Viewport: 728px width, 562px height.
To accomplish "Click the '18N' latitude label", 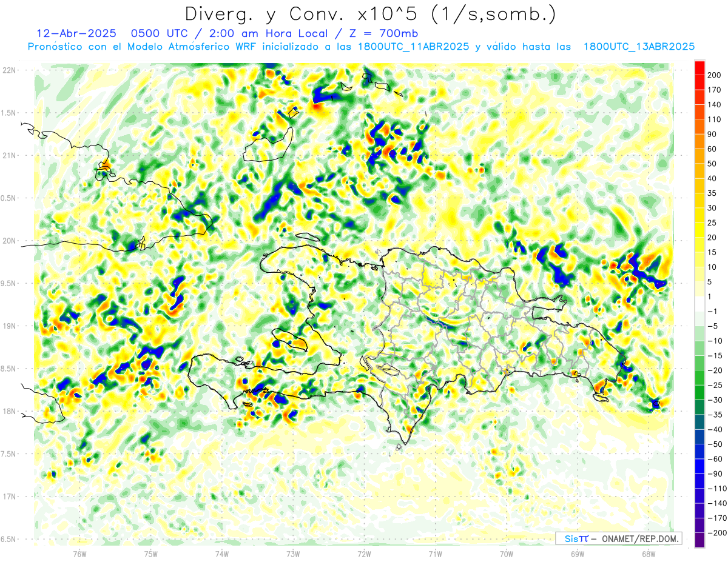I will click(x=10, y=411).
